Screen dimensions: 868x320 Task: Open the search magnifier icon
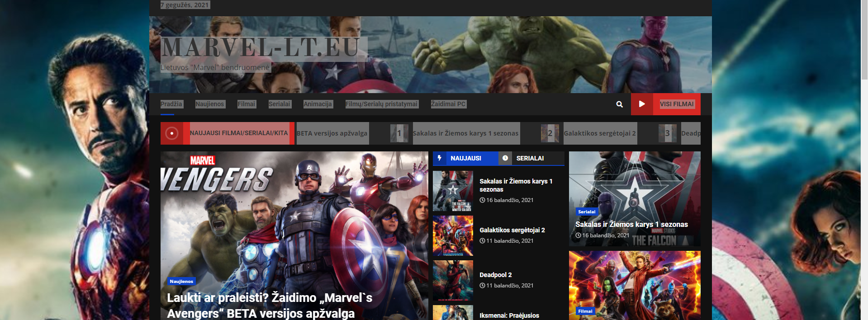click(619, 104)
